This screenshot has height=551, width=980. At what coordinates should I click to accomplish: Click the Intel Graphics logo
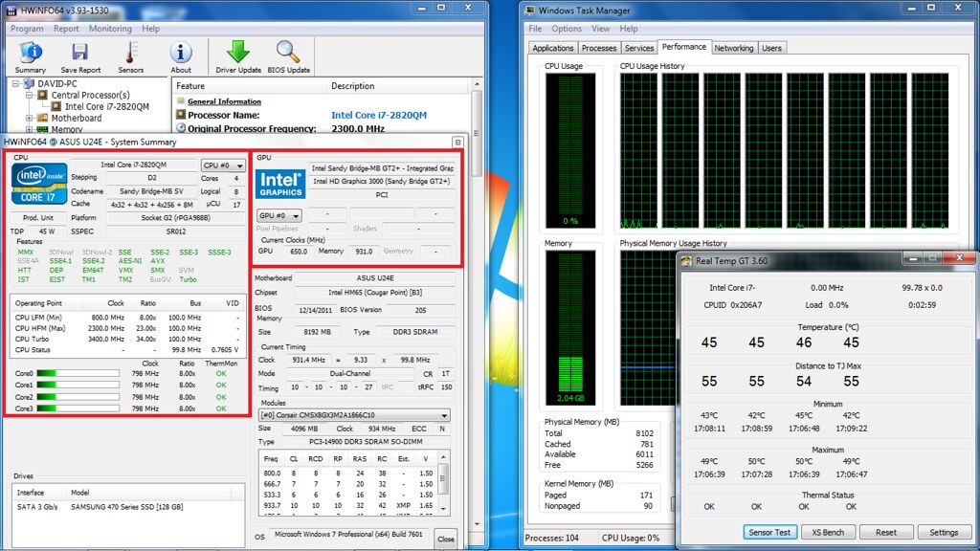pos(280,185)
